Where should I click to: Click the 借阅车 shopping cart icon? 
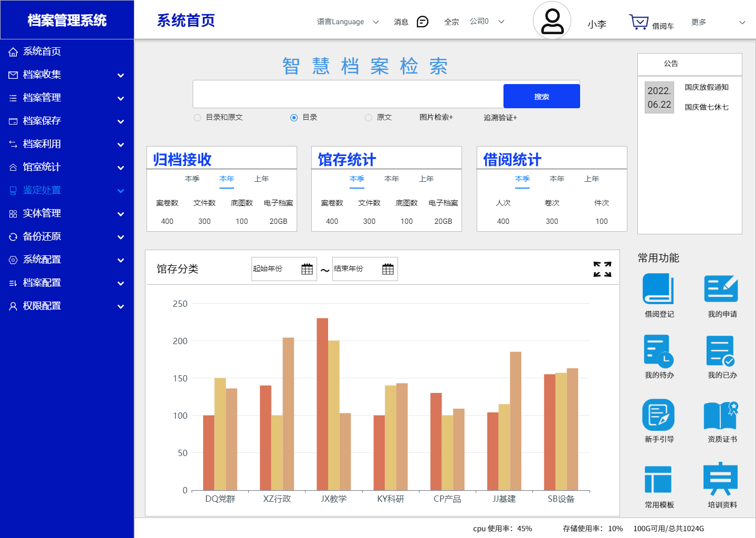pos(639,22)
